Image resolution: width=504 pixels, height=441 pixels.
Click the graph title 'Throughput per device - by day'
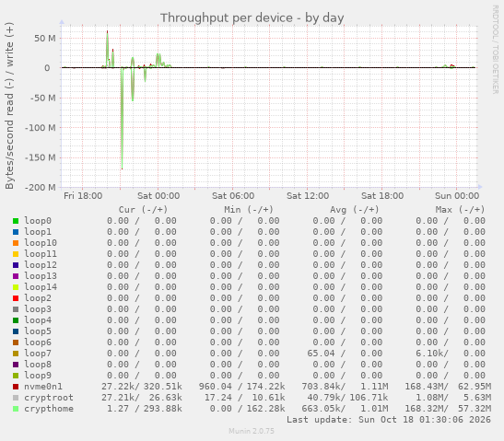[x=252, y=18]
